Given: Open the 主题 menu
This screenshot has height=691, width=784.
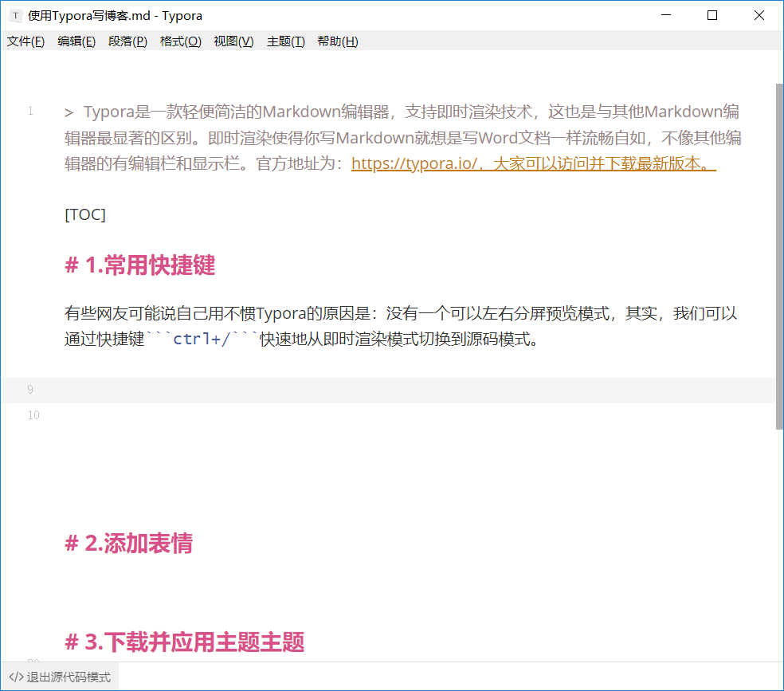Looking at the screenshot, I should (285, 41).
